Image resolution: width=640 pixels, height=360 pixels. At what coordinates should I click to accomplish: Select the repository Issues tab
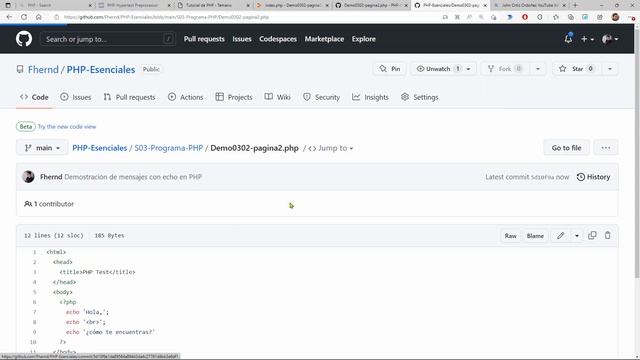point(76,97)
